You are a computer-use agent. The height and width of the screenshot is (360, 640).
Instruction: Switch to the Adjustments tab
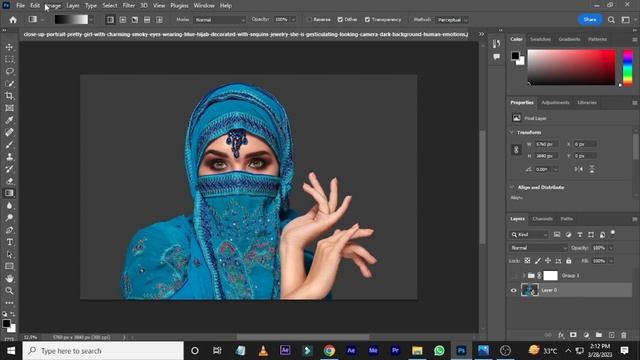(555, 102)
